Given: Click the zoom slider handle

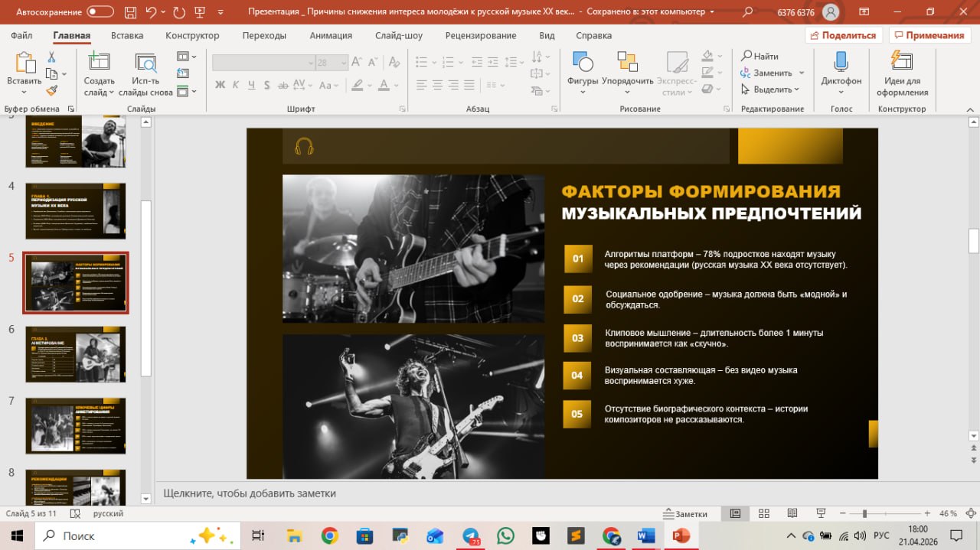Looking at the screenshot, I should 864,513.
